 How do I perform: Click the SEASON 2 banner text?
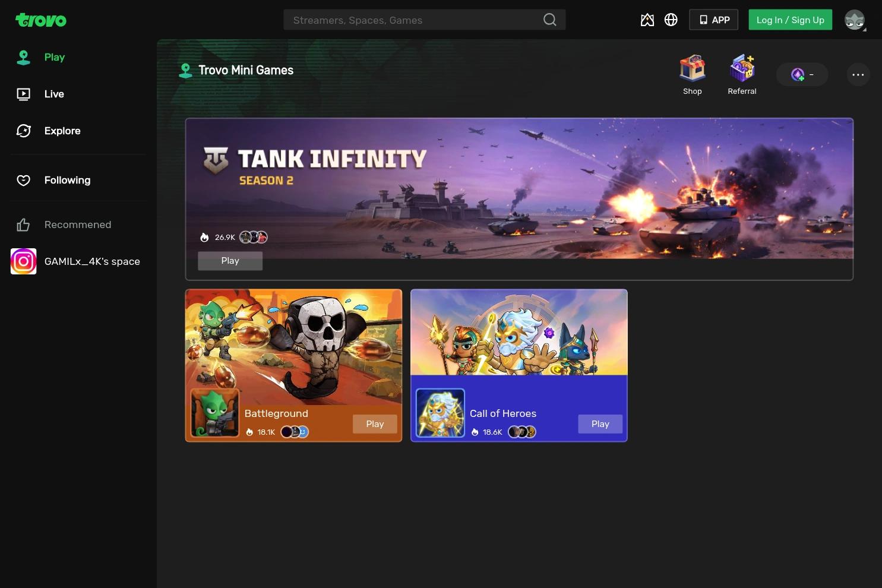[266, 181]
